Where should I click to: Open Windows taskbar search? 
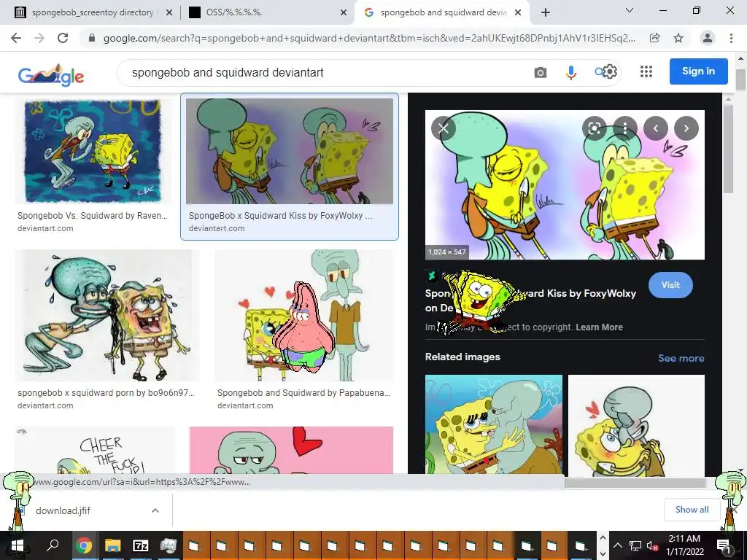(x=53, y=545)
